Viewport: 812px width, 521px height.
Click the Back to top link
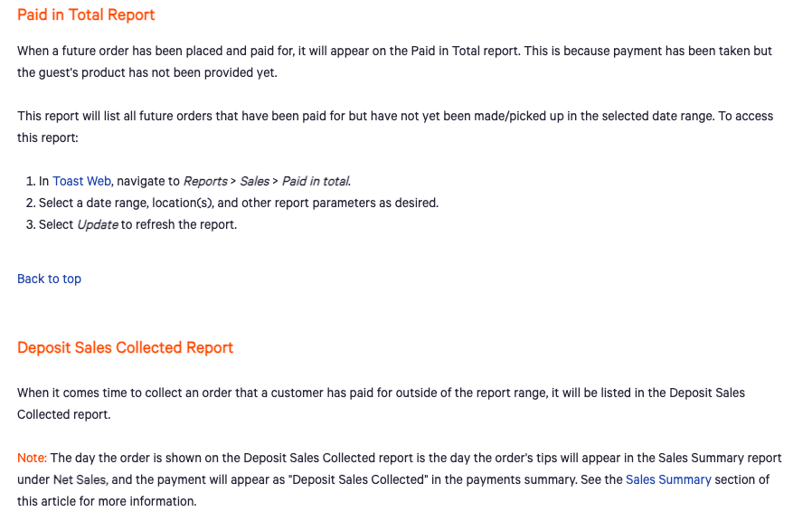[49, 279]
